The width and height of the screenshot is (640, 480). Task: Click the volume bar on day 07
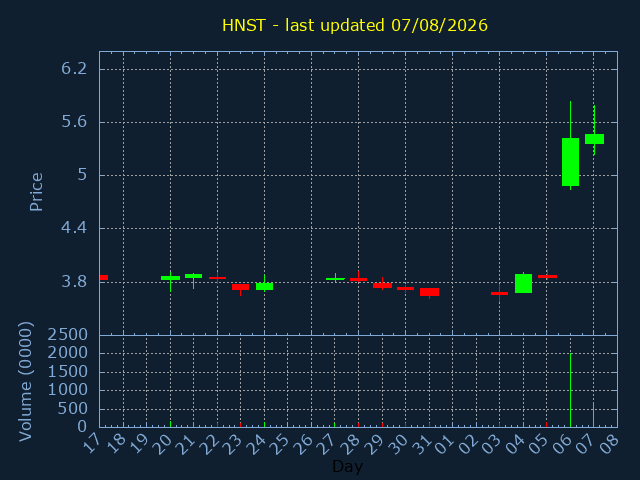tap(593, 415)
